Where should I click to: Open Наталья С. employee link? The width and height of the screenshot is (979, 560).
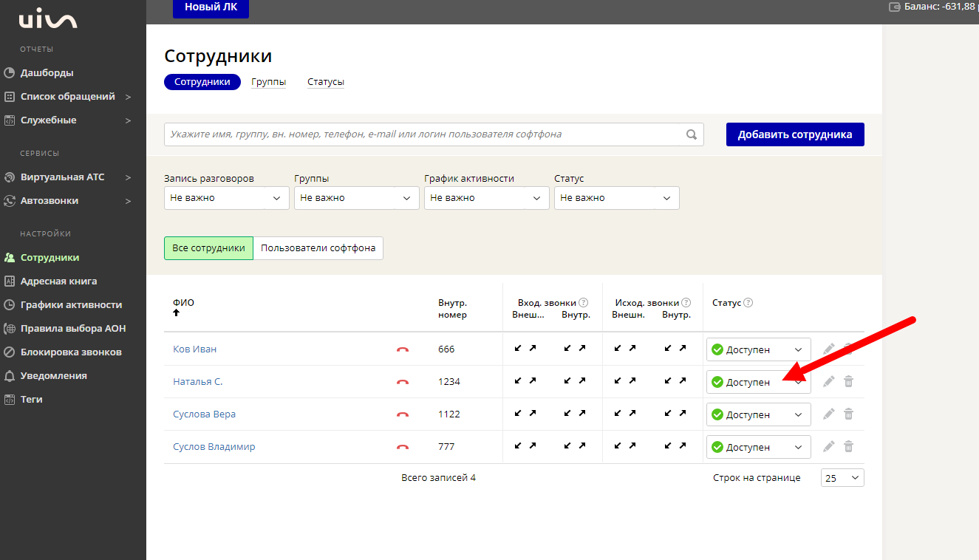pos(198,382)
